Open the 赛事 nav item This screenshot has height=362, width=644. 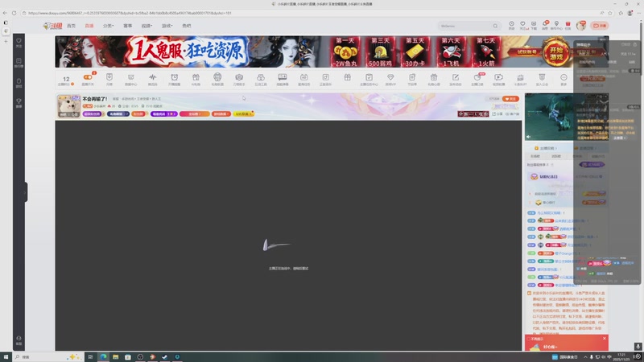(x=128, y=26)
